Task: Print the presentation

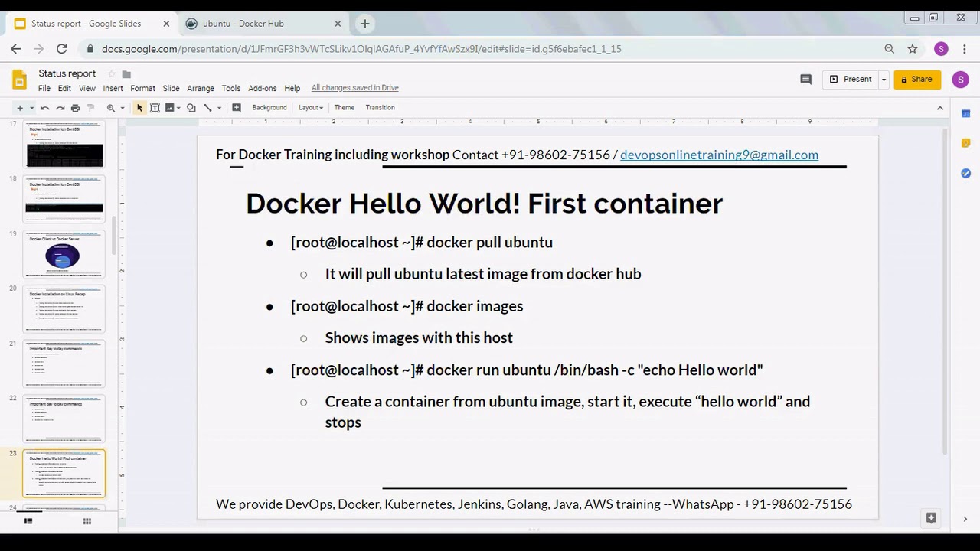Action: tap(75, 108)
